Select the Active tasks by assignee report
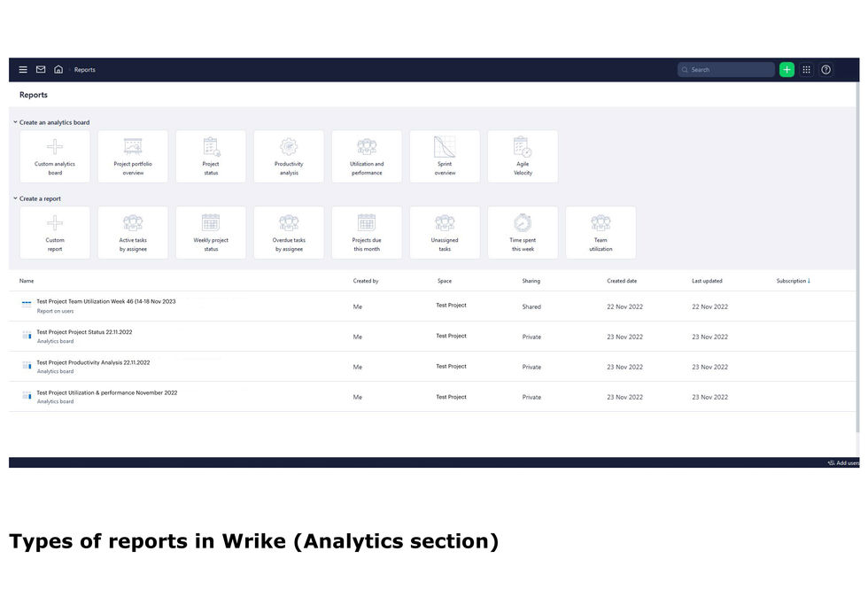Image resolution: width=868 pixels, height=613 pixels. 133,233
